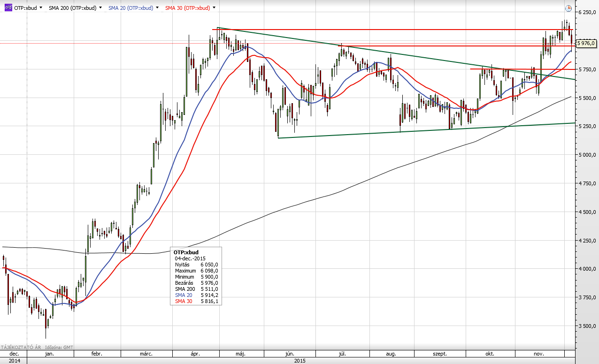Select the long red horizontal line near 6 100

pyautogui.click(x=392, y=30)
